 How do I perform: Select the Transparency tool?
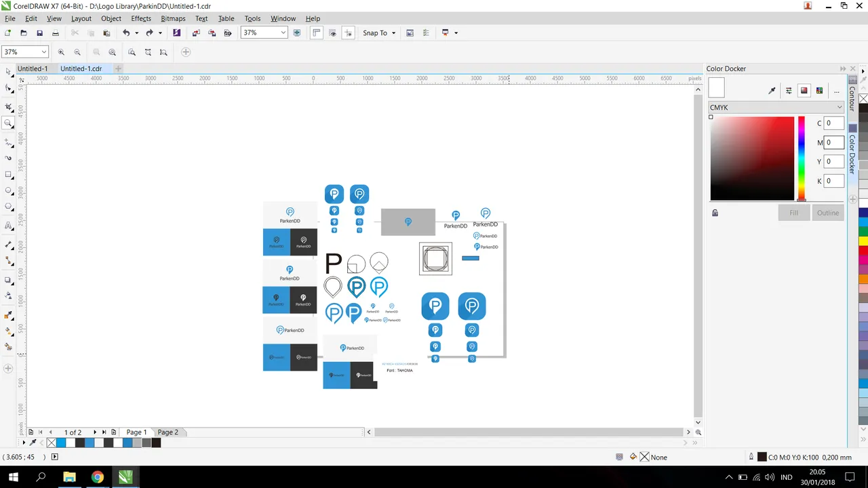(8, 296)
